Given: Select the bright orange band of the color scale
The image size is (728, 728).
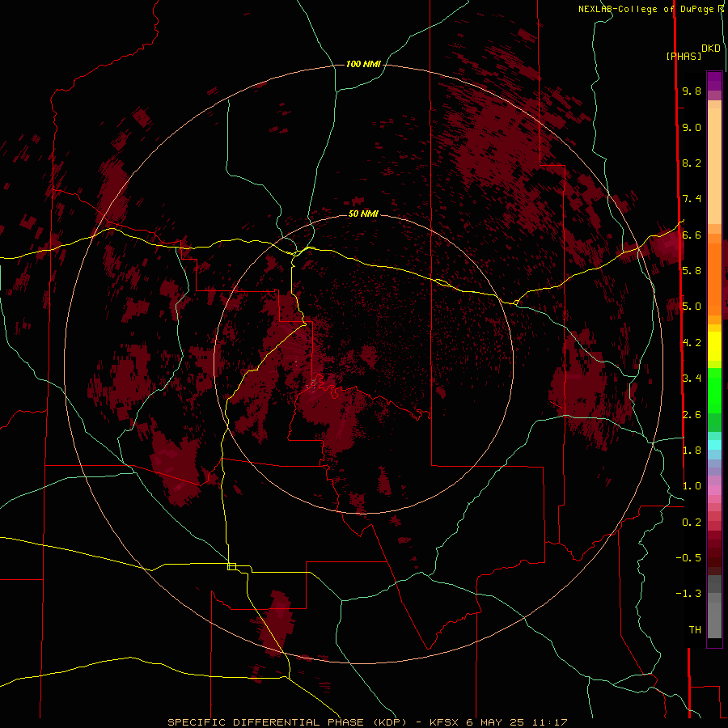Looking at the screenshot, I should pyautogui.click(x=714, y=279).
